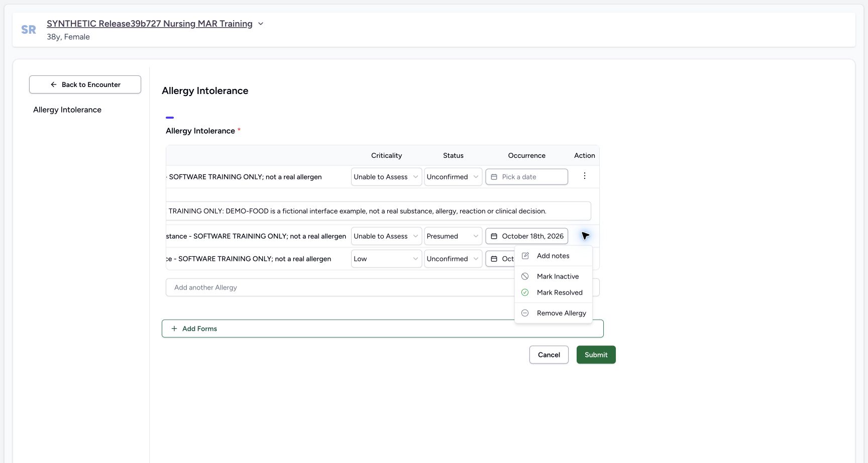Screen dimensions: 868x463
Task: Click the Action column header
Action: (x=584, y=155)
